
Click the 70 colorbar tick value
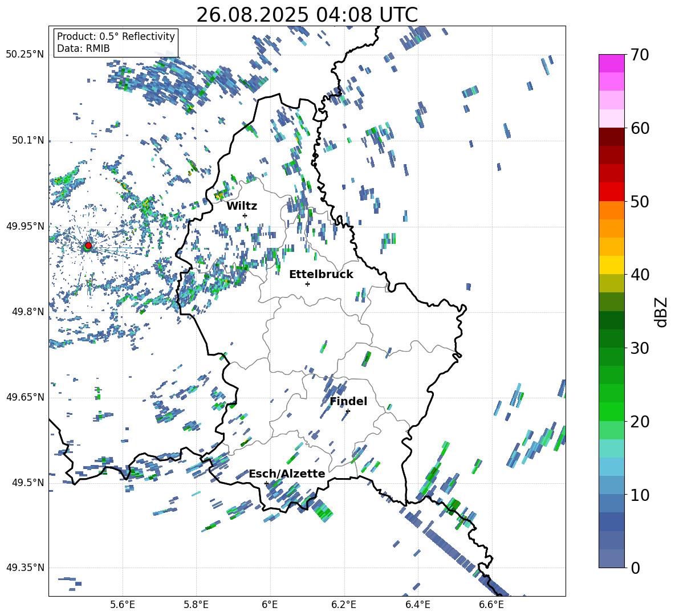[x=640, y=55]
